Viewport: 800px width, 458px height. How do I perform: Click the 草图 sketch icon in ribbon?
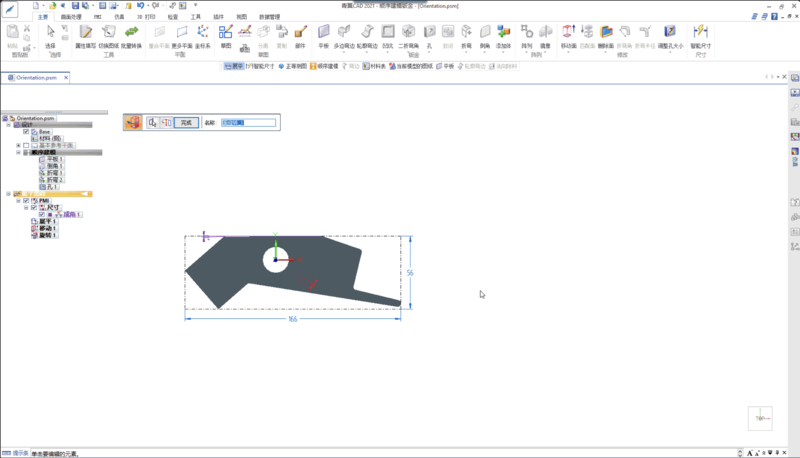226,33
